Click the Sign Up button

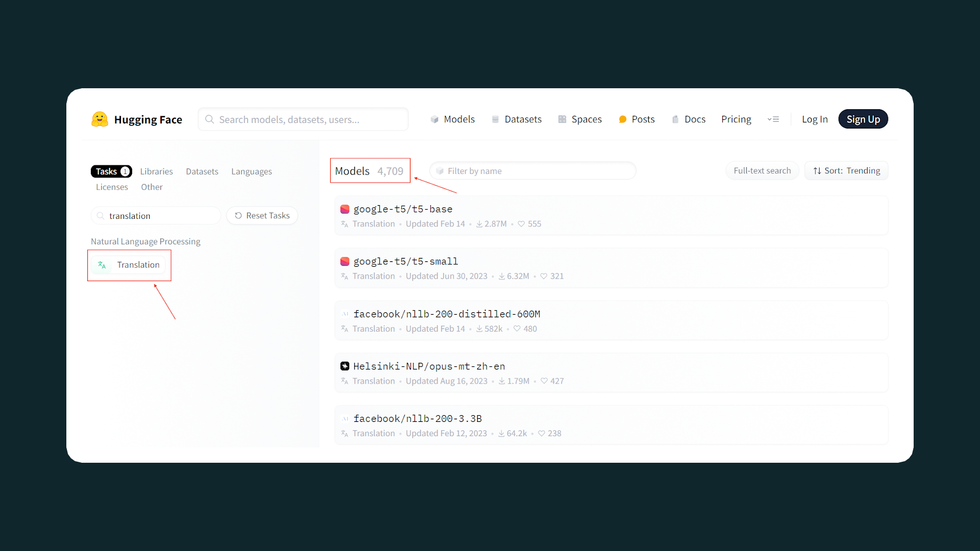[863, 119]
